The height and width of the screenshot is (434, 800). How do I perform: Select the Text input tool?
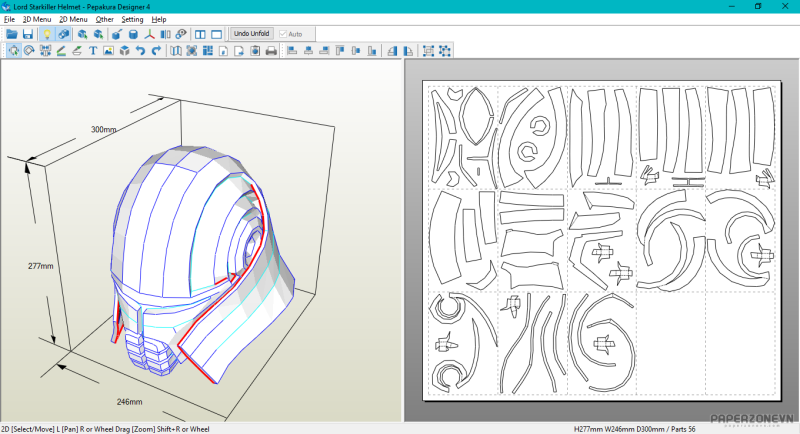[x=93, y=50]
